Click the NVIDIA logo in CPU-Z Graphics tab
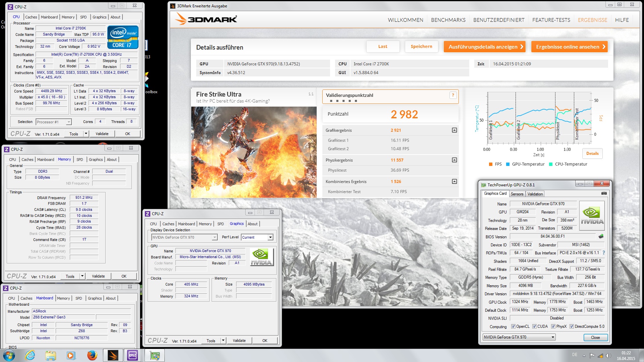The width and height of the screenshot is (644, 362). tap(262, 257)
